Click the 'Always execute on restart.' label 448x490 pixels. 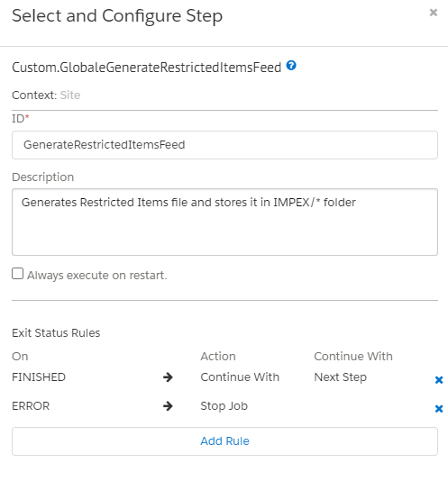pyautogui.click(x=97, y=276)
